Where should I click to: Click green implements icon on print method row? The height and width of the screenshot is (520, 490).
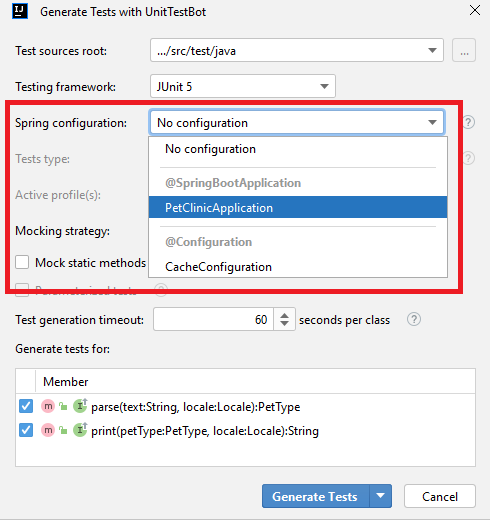point(80,430)
